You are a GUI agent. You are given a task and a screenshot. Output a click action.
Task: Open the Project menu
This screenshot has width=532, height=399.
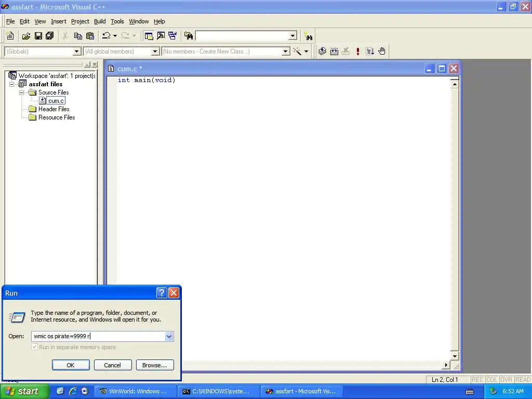pos(80,21)
